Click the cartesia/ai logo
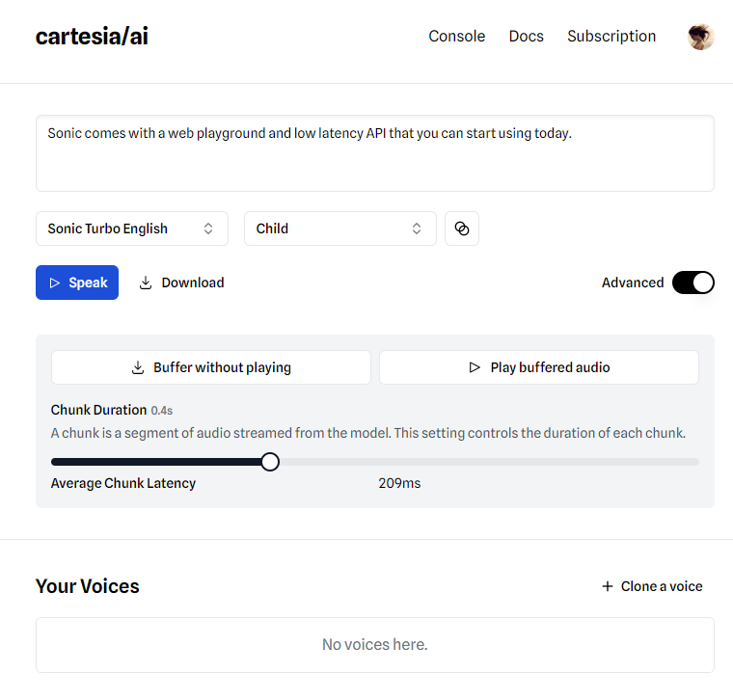 [x=92, y=37]
